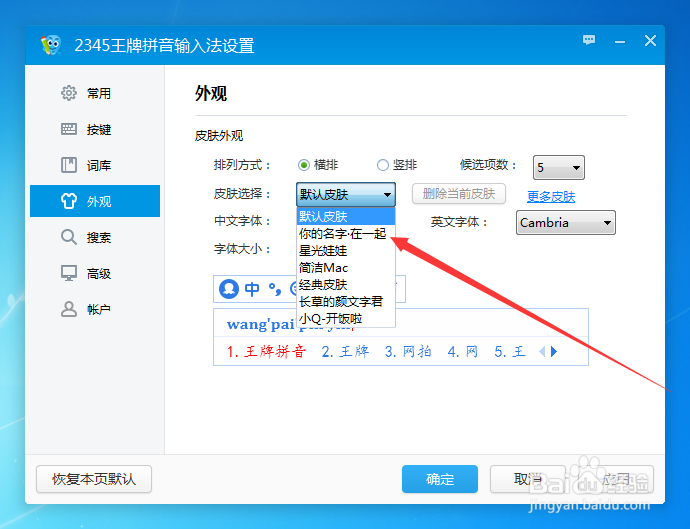
Task: Click the 2345 mascot logo in title bar
Action: click(x=51, y=45)
